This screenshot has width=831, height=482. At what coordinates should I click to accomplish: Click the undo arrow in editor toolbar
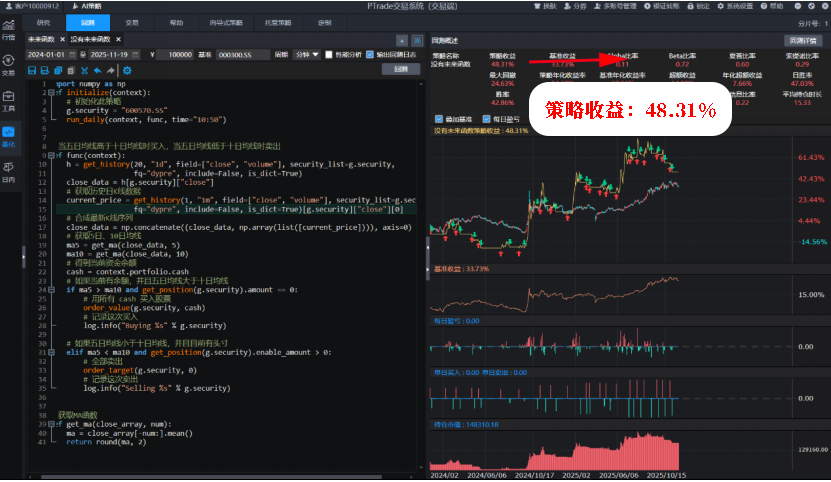point(97,71)
